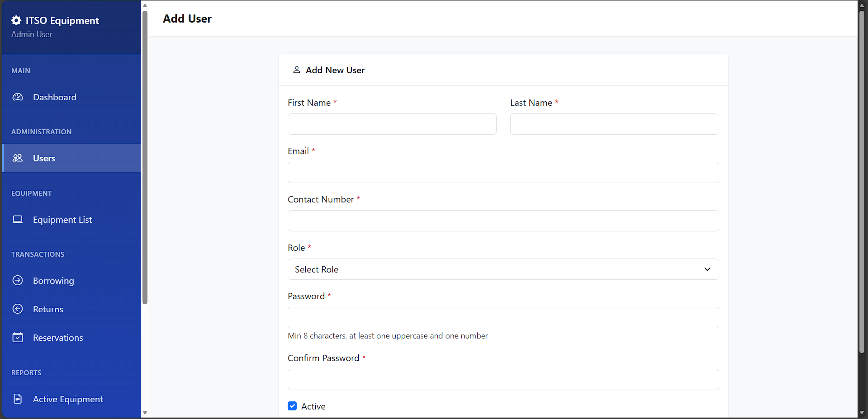Click the Borrowing arrow circle icon

click(18, 281)
